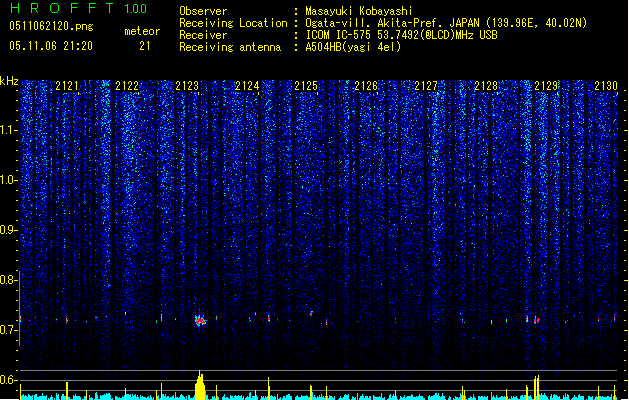Click the 2124 time marker
Screen dimensions: 629x400
tap(247, 86)
